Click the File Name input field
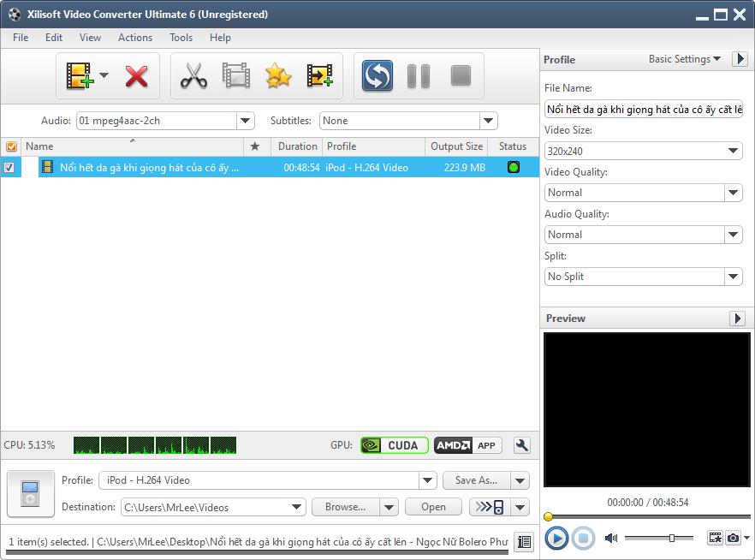The height and width of the screenshot is (560, 755). 643,110
